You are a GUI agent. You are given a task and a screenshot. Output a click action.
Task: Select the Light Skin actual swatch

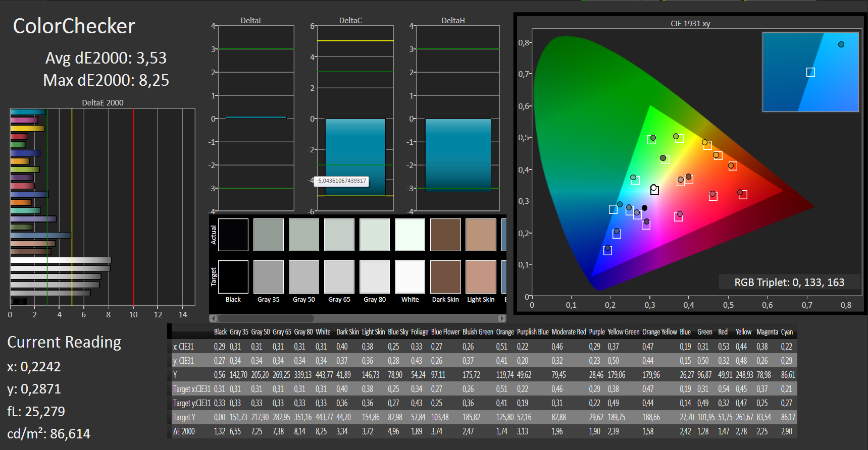481,235
